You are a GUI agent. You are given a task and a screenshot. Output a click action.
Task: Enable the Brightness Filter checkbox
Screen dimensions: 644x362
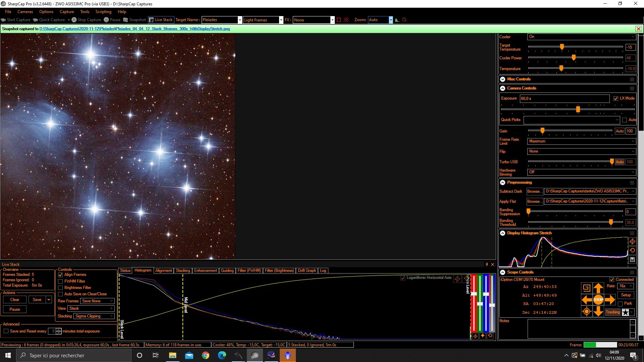click(61, 288)
